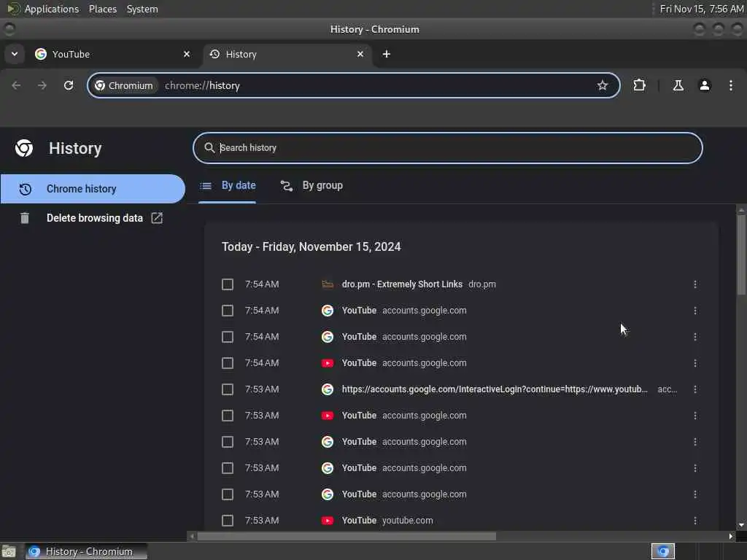747x560 pixels.
Task: Close the YouTube tab
Action: tap(187, 54)
